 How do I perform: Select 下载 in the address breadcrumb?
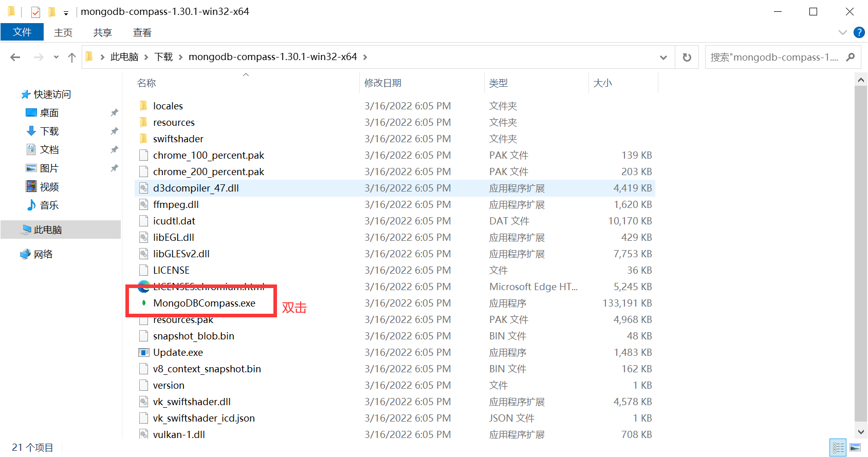click(164, 57)
